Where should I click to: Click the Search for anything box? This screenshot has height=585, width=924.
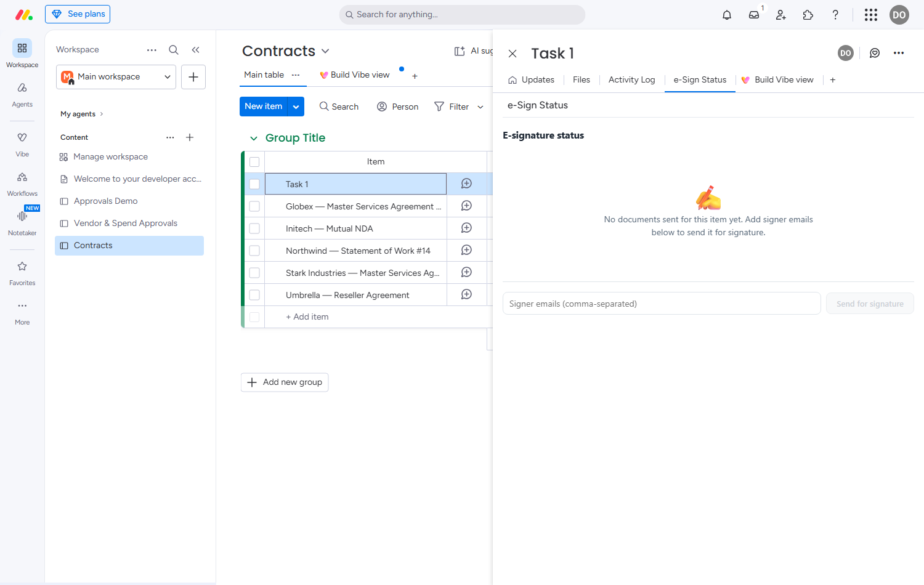462,15
